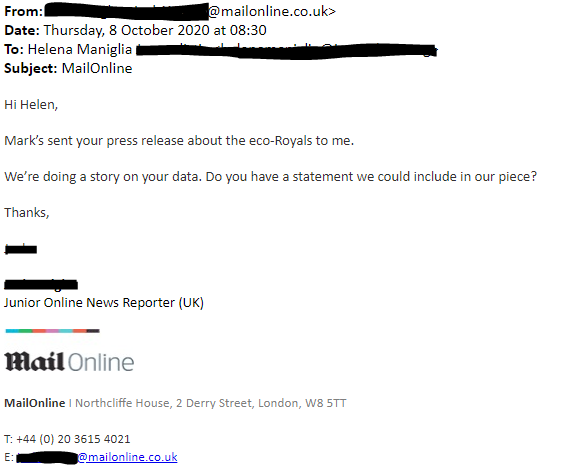This screenshot has height=471, width=561.
Task: Click the redacted recipient email address
Action: click(287, 50)
